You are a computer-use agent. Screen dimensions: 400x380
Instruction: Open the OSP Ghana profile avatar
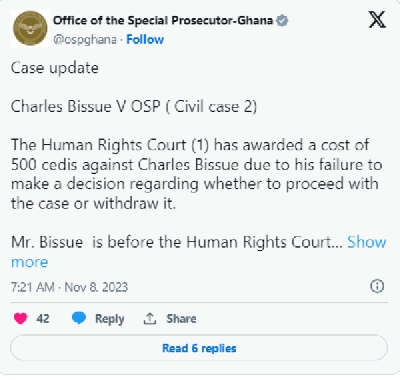[30, 28]
